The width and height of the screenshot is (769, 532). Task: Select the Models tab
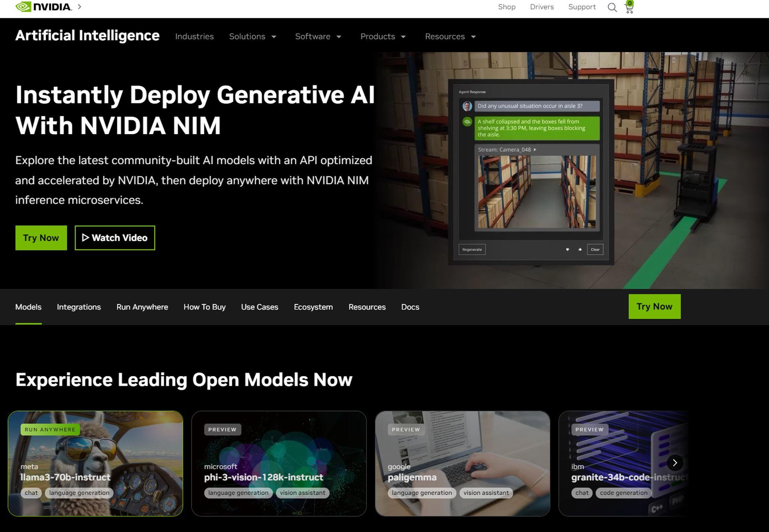(28, 306)
